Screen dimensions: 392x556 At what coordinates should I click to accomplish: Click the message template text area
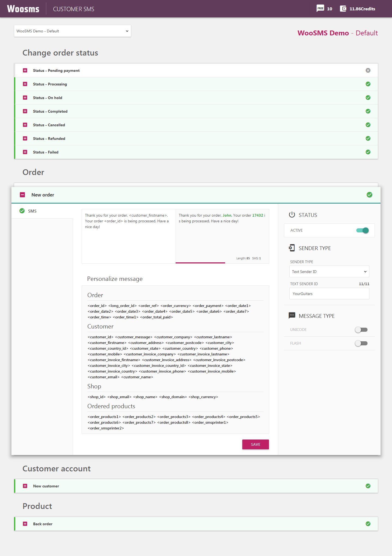point(128,236)
